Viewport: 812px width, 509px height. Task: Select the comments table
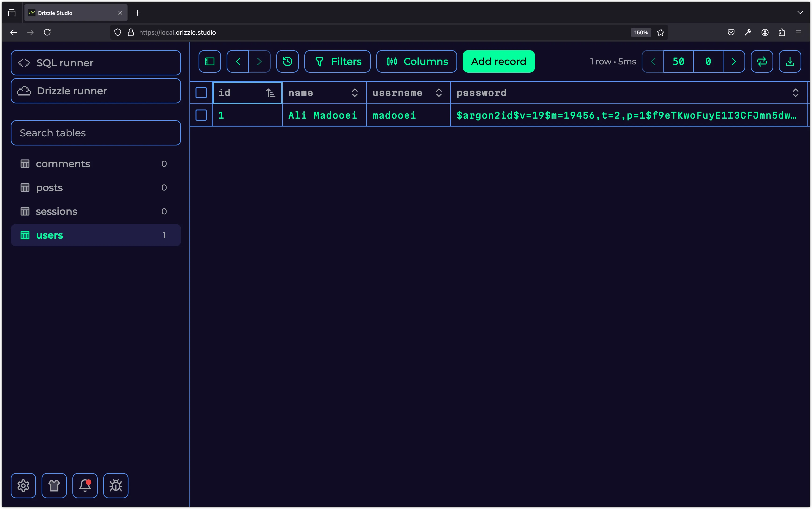96,164
